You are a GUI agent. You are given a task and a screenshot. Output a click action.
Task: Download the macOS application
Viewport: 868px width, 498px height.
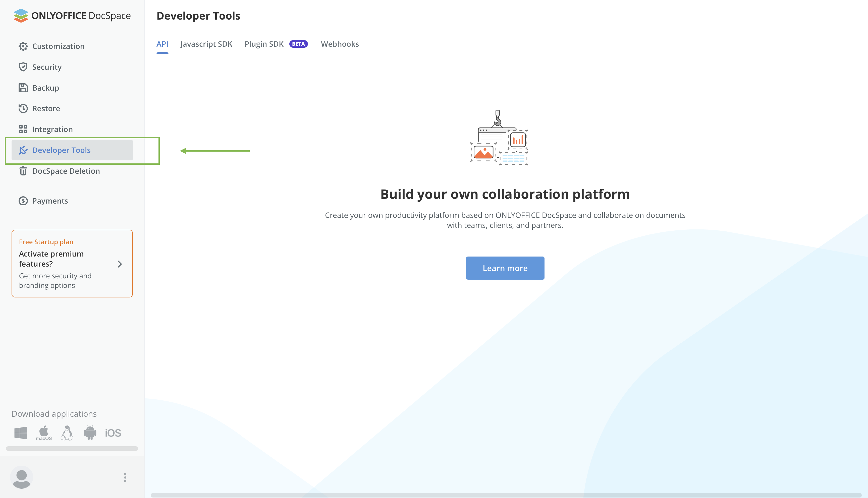click(x=44, y=433)
